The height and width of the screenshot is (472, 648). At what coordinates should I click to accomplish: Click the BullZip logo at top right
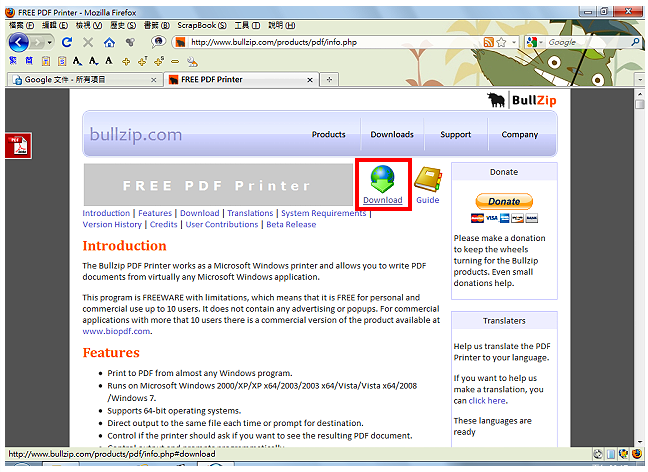[x=522, y=100]
